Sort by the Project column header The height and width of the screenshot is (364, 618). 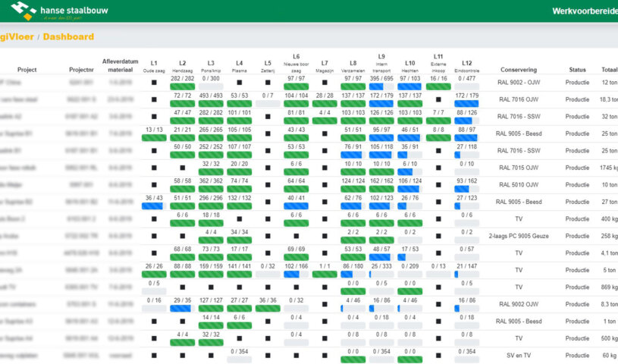coord(27,70)
